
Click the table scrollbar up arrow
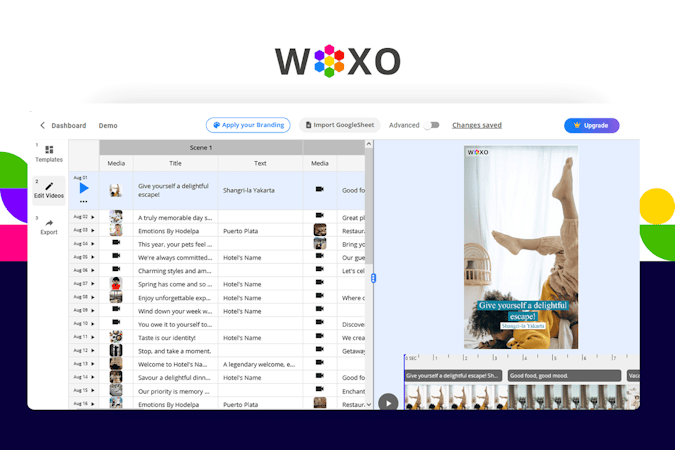[369, 144]
